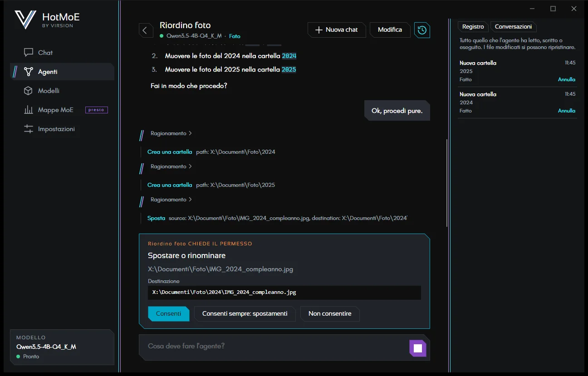Screen dimensions: 588x376
Task: Go back with the arrow icon
Action: click(x=145, y=30)
